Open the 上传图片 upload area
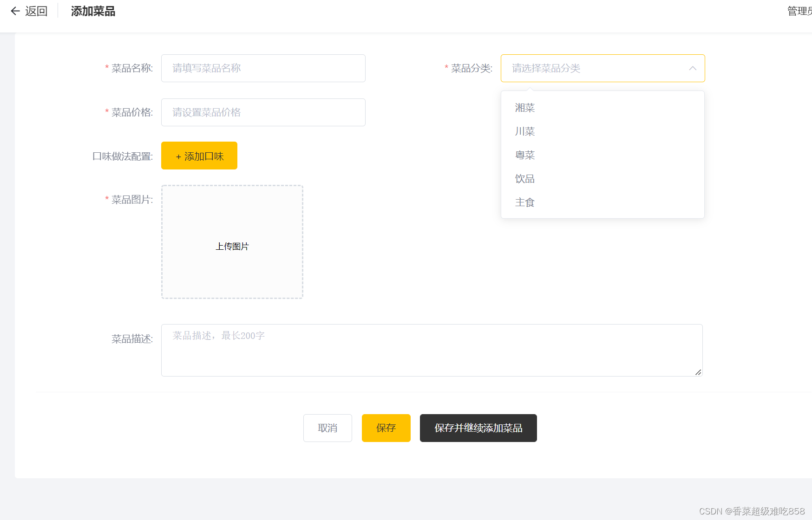 pyautogui.click(x=232, y=242)
